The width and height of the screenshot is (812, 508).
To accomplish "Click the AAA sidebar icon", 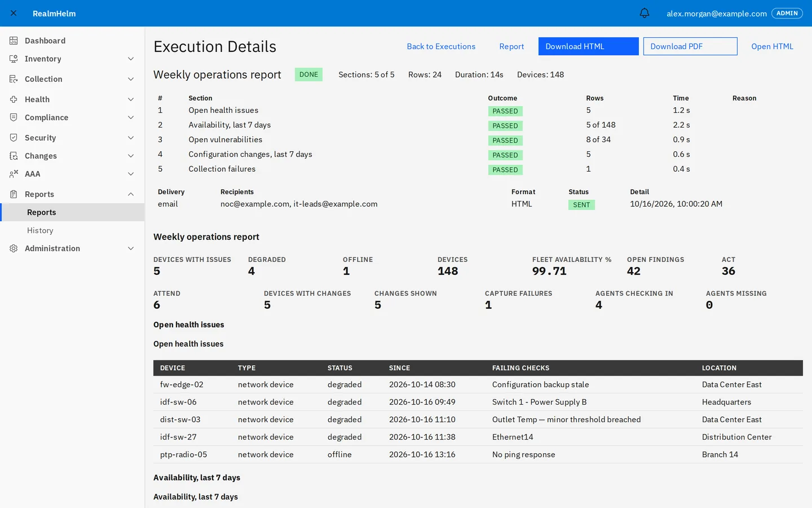I will click(x=14, y=174).
